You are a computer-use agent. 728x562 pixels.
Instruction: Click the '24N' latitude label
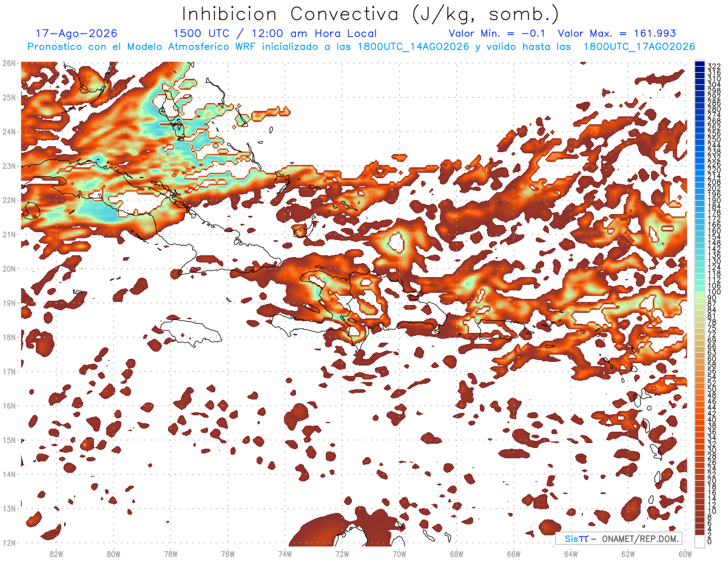[x=8, y=132]
